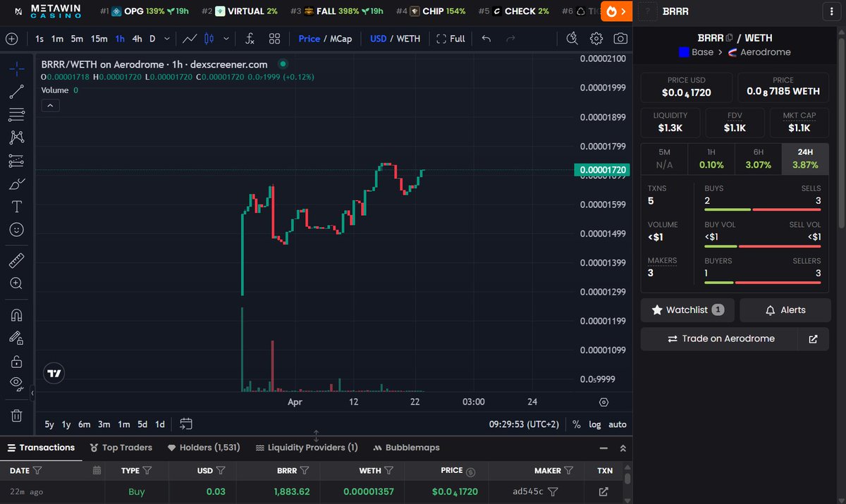This screenshot has width=846, height=504.
Task: Open chart settings gear
Action: (596, 39)
